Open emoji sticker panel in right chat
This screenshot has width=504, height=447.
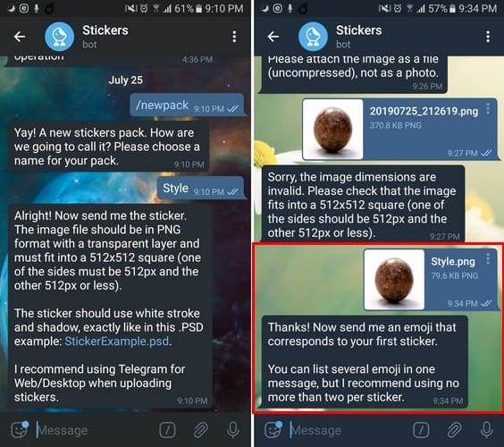click(x=273, y=430)
